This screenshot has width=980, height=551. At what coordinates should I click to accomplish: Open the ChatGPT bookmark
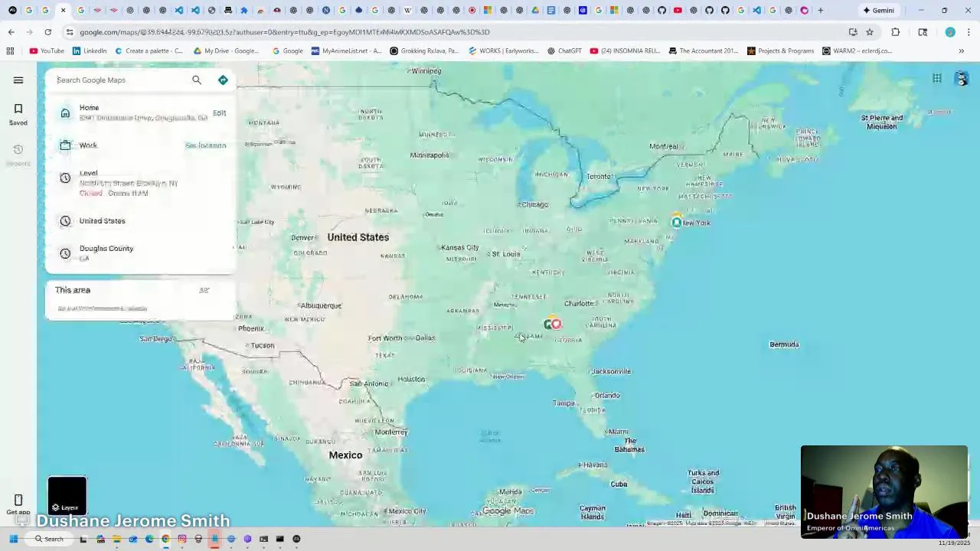tap(564, 51)
